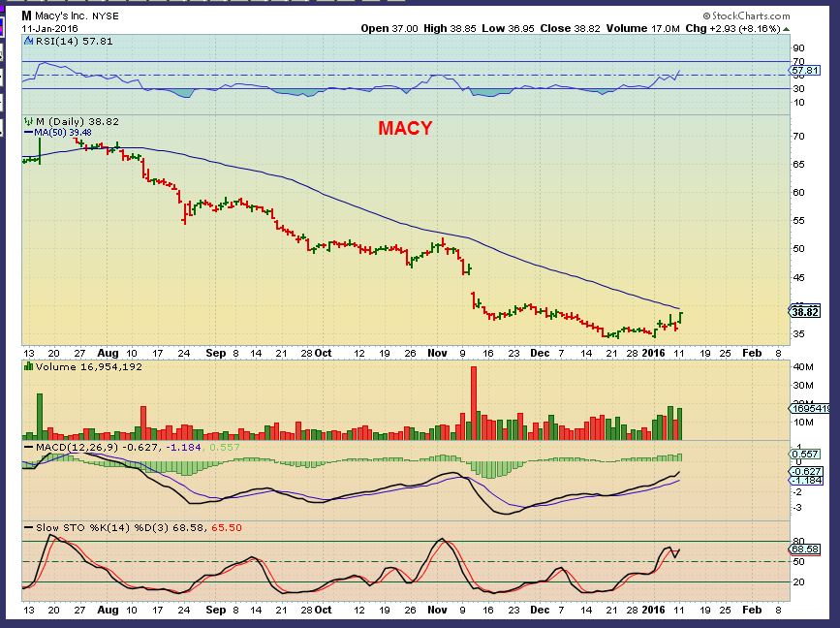The width and height of the screenshot is (840, 628).
Task: Click 'Feb' on the bottom stochastic date axis
Action: (752, 610)
